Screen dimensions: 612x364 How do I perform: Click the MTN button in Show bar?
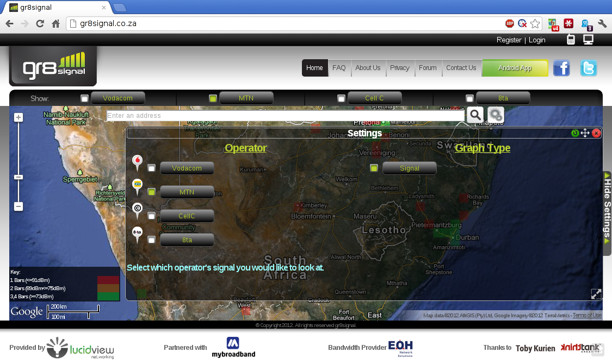(246, 98)
